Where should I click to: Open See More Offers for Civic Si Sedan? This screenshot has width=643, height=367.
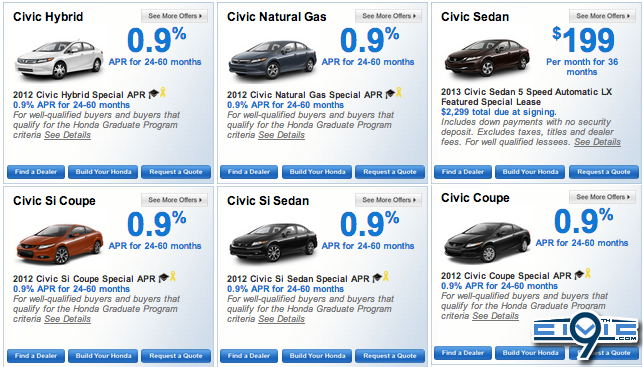388,200
